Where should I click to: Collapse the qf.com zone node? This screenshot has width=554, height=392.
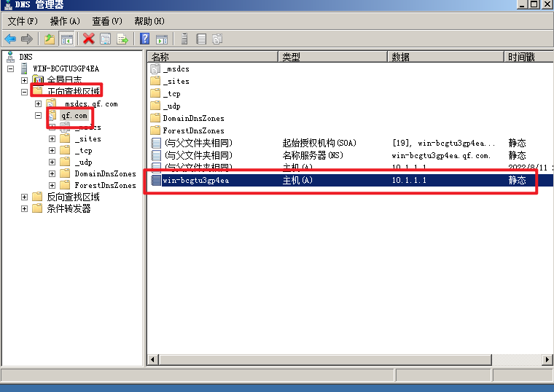coord(38,115)
